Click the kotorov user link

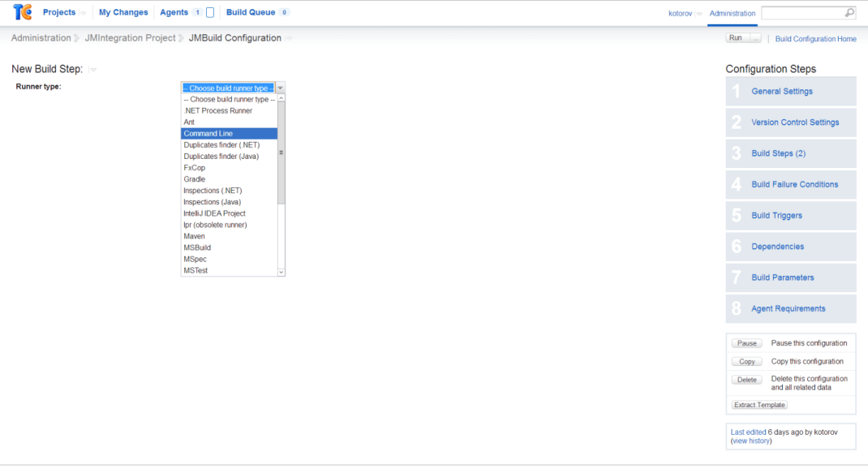pyautogui.click(x=681, y=13)
